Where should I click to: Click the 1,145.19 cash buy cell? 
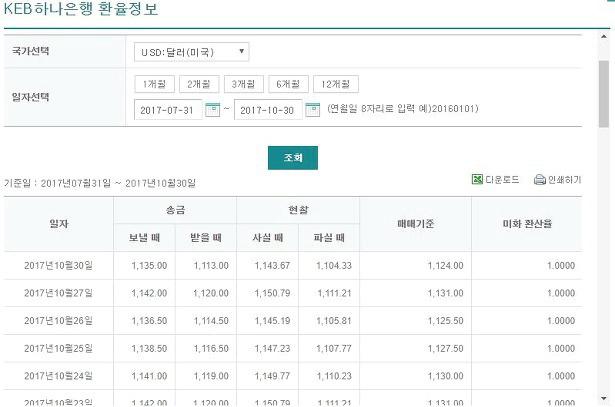click(268, 321)
